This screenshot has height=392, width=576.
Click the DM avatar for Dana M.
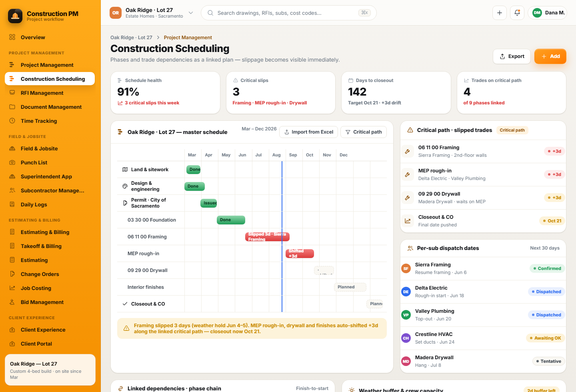(537, 13)
